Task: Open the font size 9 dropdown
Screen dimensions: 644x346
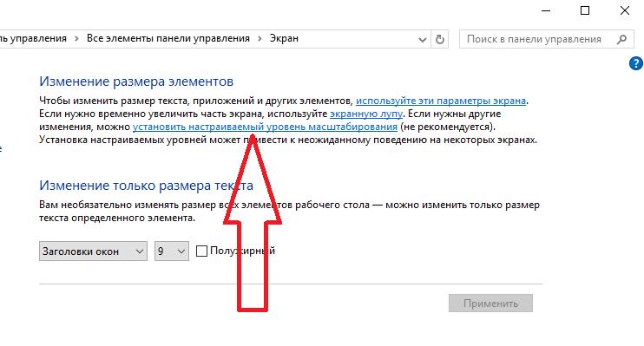Action: point(172,251)
